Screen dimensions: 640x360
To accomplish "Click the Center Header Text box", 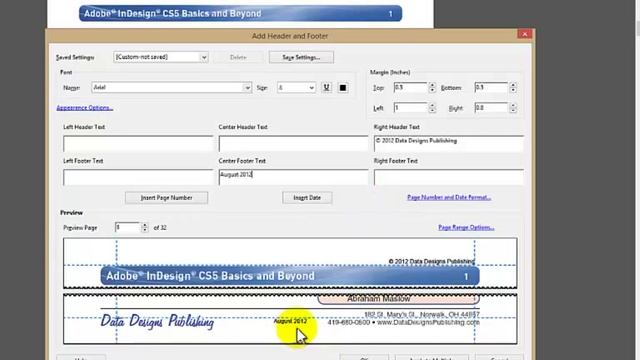I will (x=293, y=144).
